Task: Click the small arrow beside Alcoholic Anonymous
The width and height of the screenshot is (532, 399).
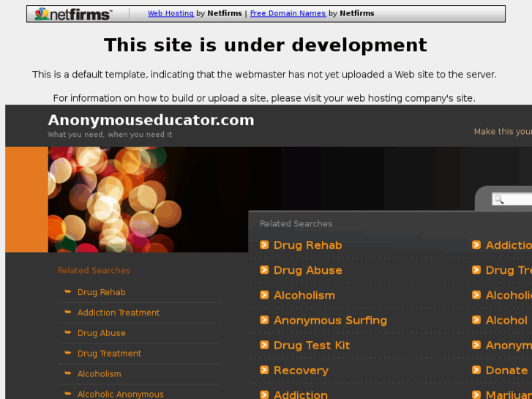Action: 68,393
